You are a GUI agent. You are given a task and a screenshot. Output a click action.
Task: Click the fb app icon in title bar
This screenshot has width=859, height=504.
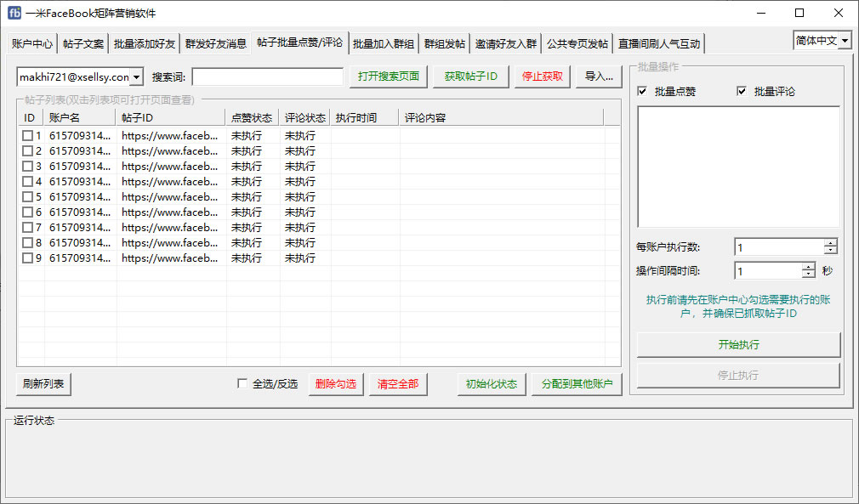coord(14,13)
